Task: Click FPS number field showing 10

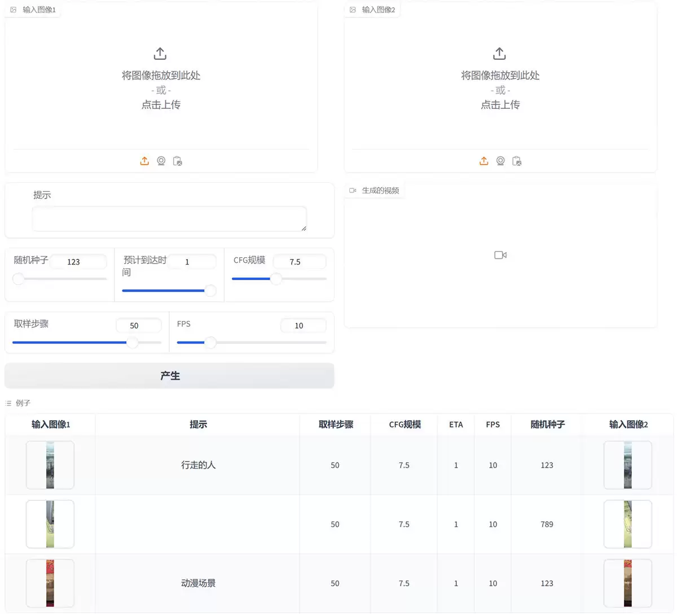Action: [304, 325]
